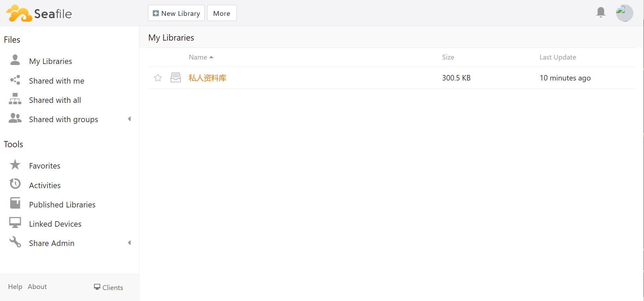Click the Activities clock icon

click(15, 184)
